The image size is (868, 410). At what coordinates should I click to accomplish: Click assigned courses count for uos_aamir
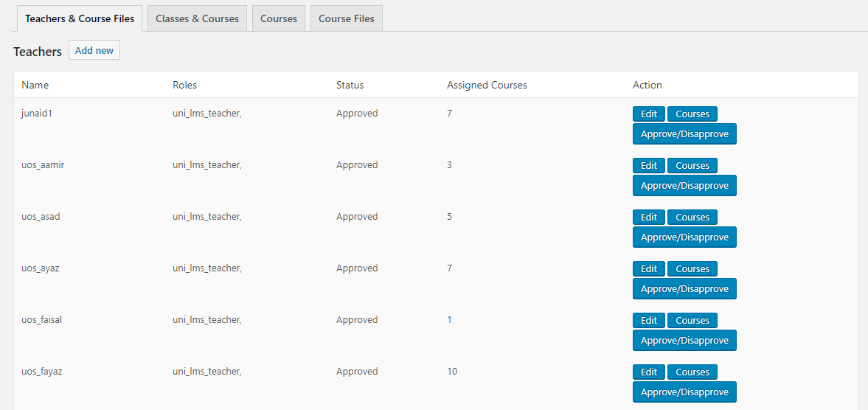click(x=450, y=165)
